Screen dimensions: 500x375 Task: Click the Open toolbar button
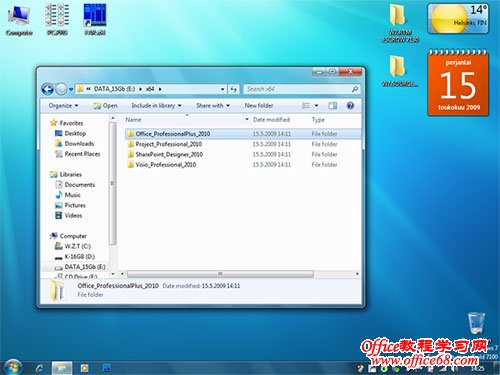pyautogui.click(x=105, y=106)
